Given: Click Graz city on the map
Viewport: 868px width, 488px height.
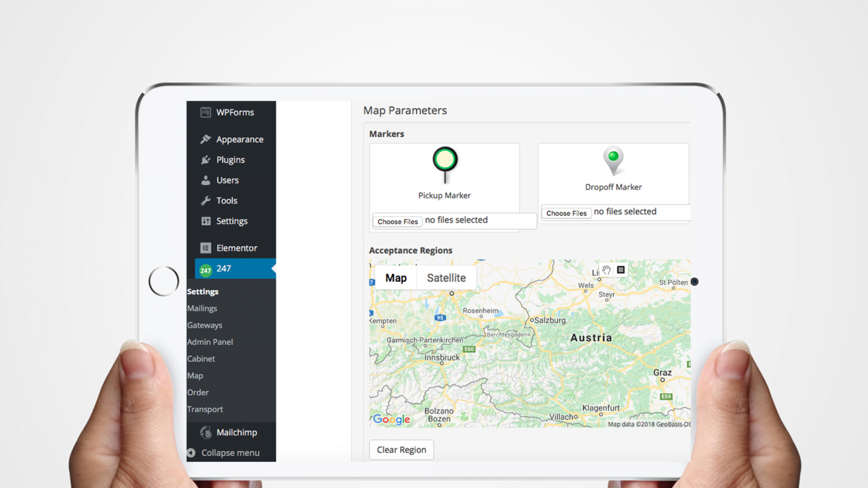Looking at the screenshot, I should pos(662,373).
